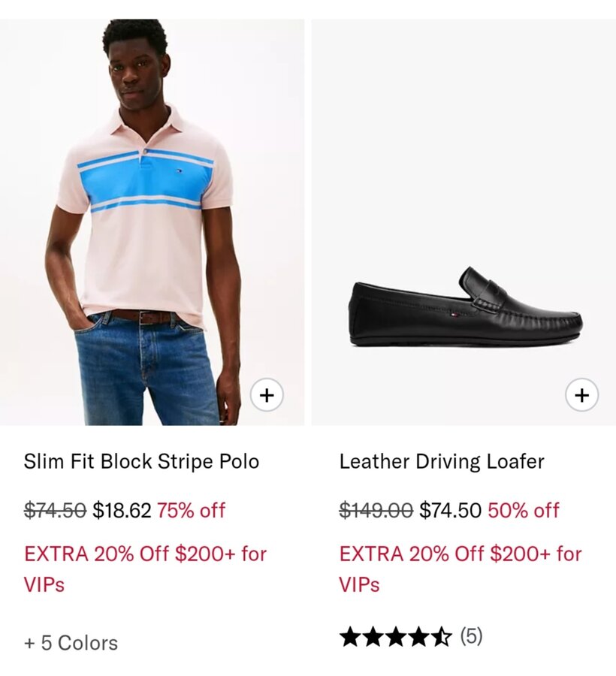
Task: Expand the + 5 Colors options
Action: (71, 643)
